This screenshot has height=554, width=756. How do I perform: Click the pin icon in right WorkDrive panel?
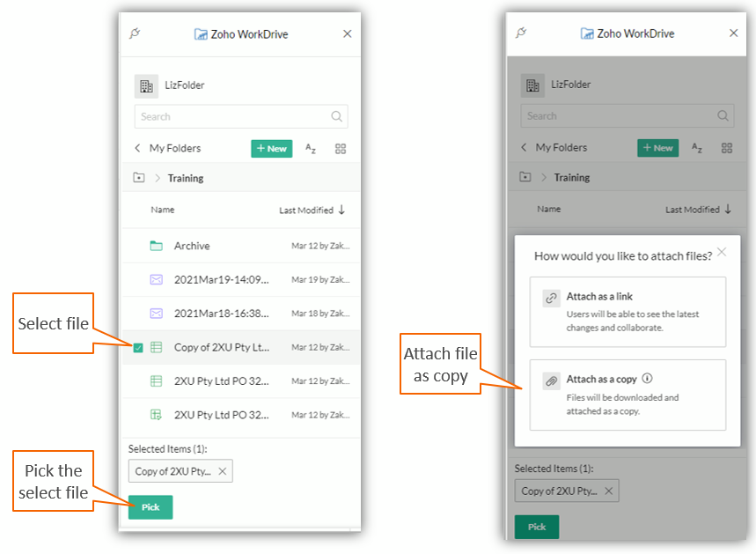coord(521,33)
